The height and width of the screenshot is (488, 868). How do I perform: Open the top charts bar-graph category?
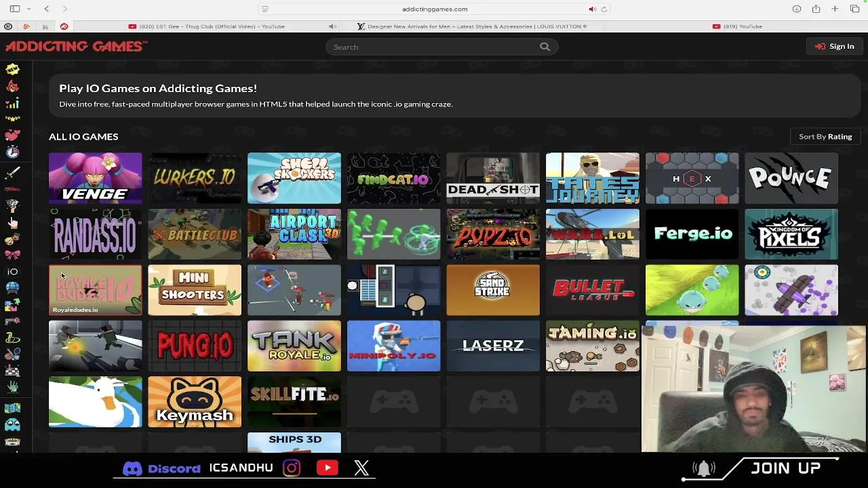(x=12, y=103)
